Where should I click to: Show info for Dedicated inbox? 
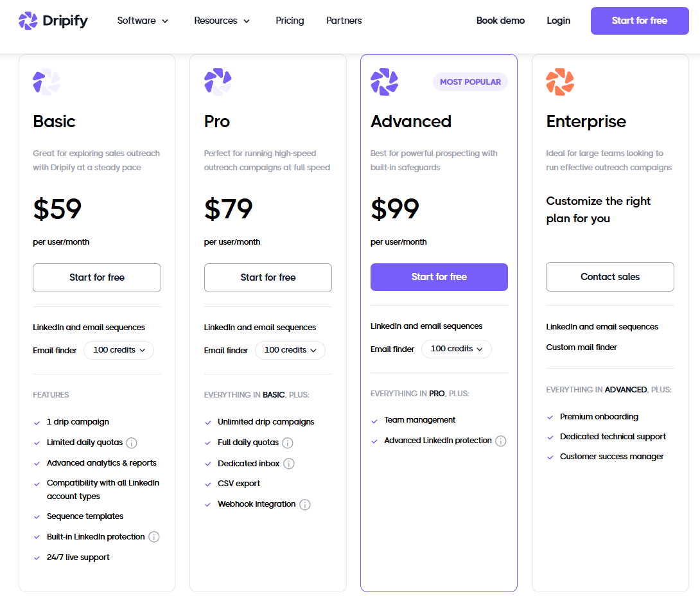pyautogui.click(x=289, y=464)
